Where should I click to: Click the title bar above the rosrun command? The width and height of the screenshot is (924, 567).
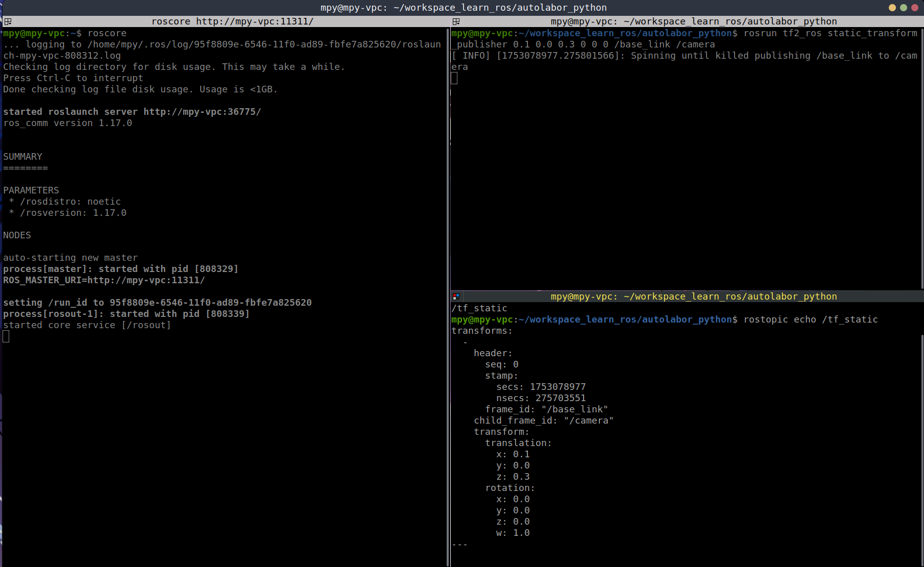(x=693, y=21)
